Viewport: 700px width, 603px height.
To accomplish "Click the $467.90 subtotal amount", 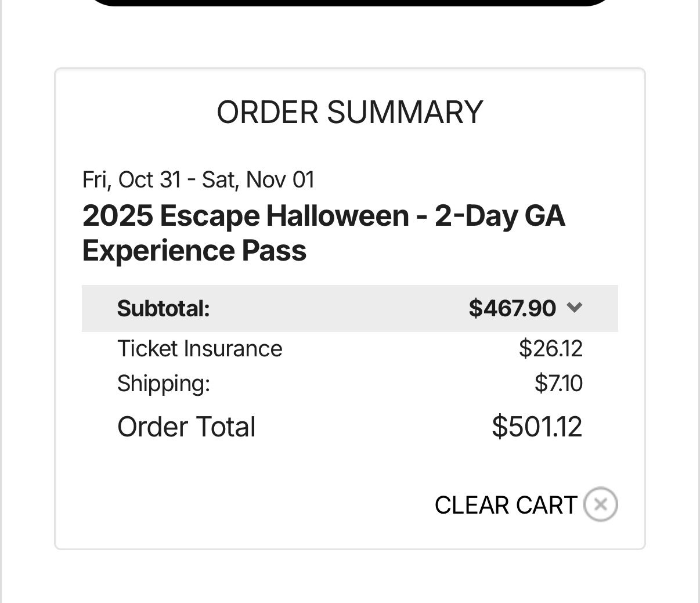I will (512, 308).
